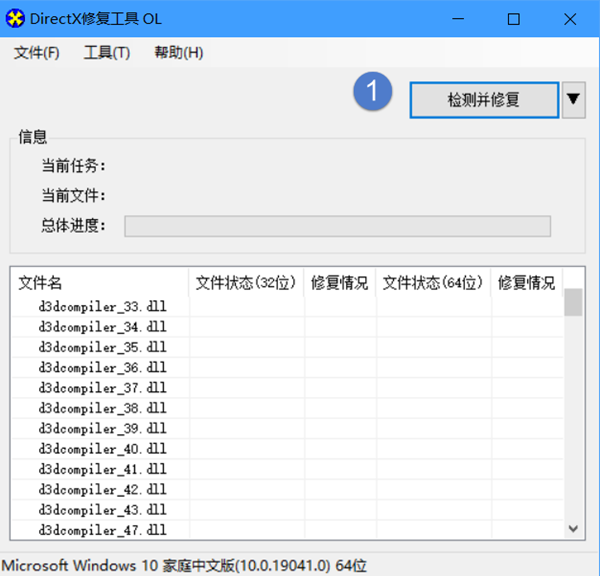Image resolution: width=600 pixels, height=576 pixels.
Task: Select row d3dcompiler_35.dll
Action: (x=287, y=347)
